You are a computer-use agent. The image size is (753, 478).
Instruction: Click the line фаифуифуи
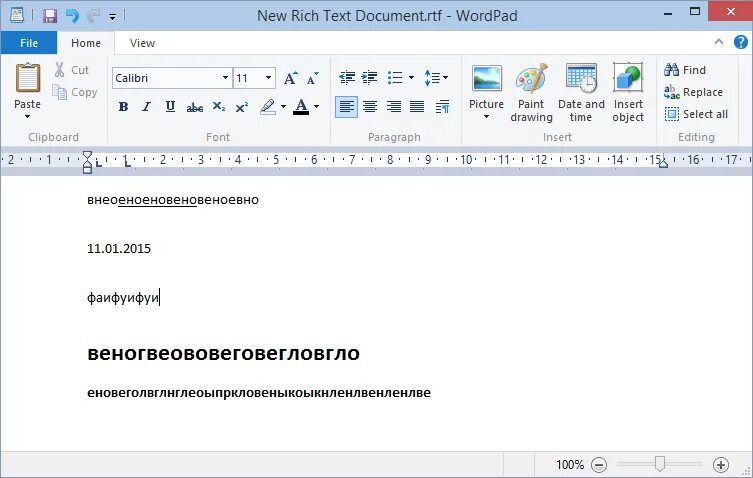pos(123,297)
